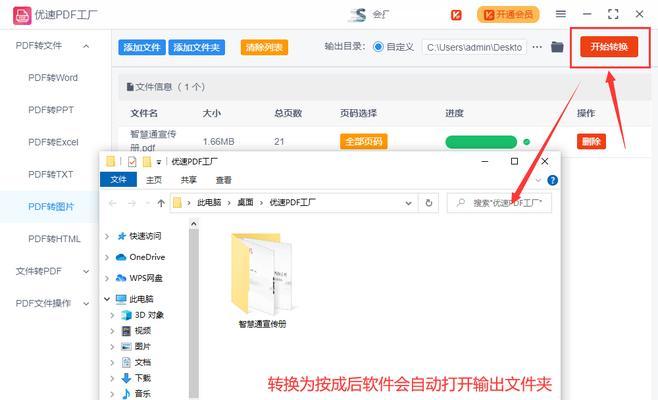Click the 优速PDF工厂 app logo icon

pyautogui.click(x=22, y=15)
